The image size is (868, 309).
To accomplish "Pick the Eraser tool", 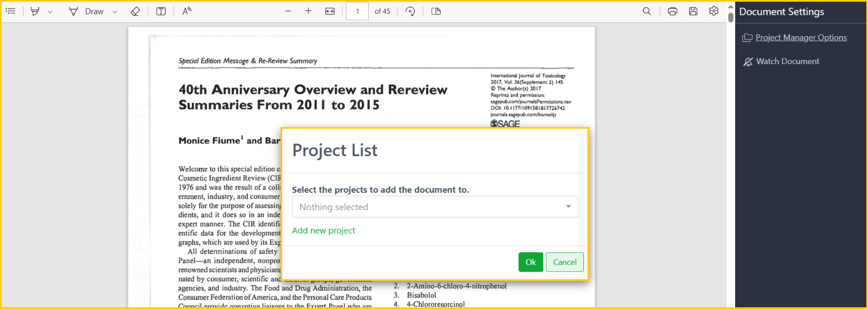I will click(135, 11).
